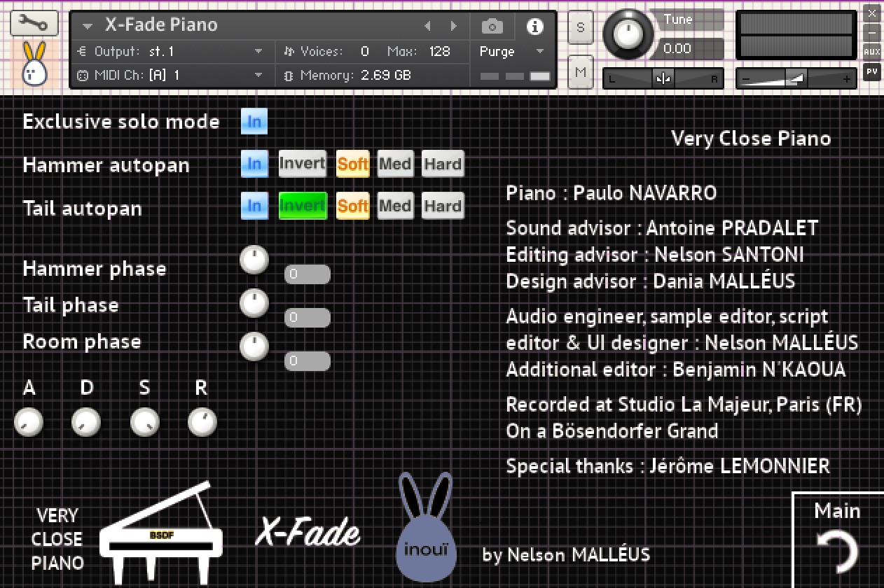
Task: Open the instrument options wrench icon
Action: (34, 23)
